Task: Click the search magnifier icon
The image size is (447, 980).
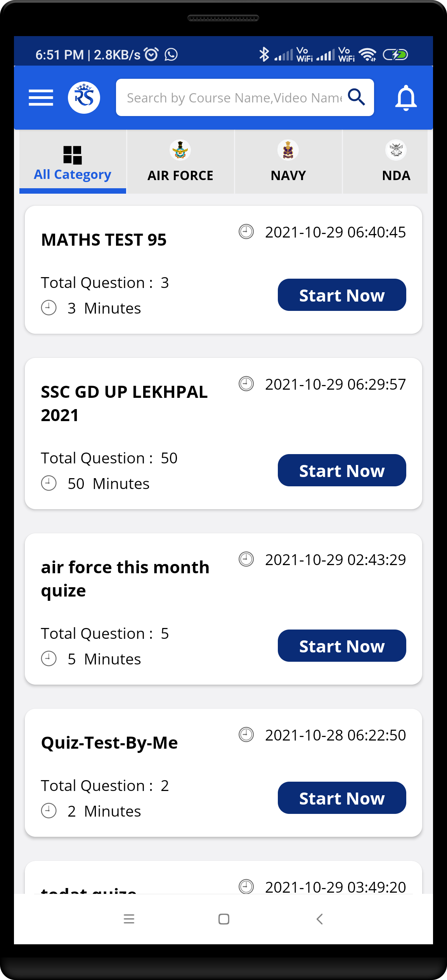Action: click(x=356, y=97)
